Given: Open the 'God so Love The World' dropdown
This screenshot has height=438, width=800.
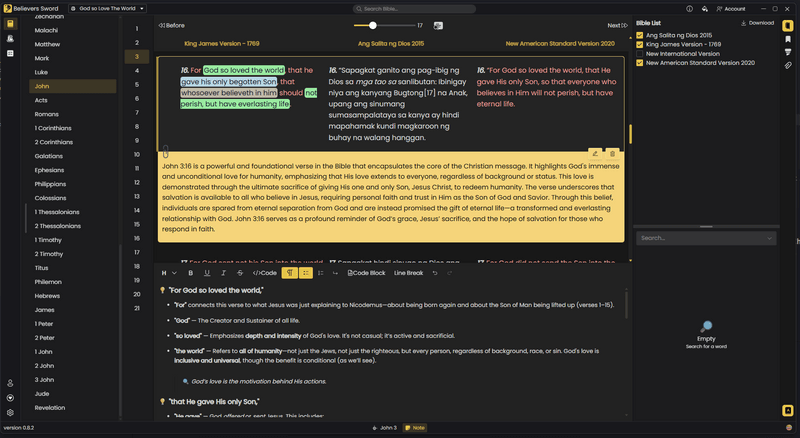Looking at the screenshot, I should 108,9.
